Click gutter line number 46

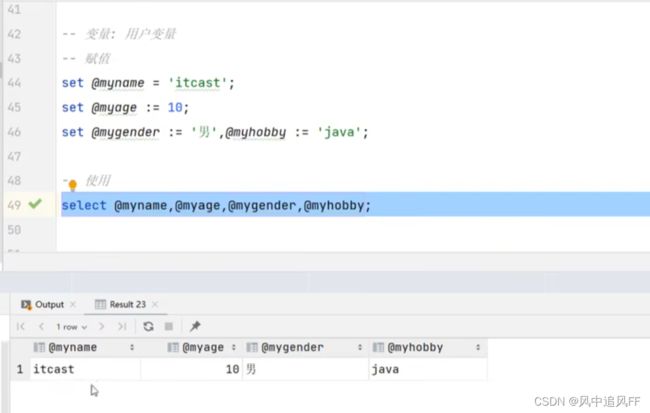tap(14, 132)
